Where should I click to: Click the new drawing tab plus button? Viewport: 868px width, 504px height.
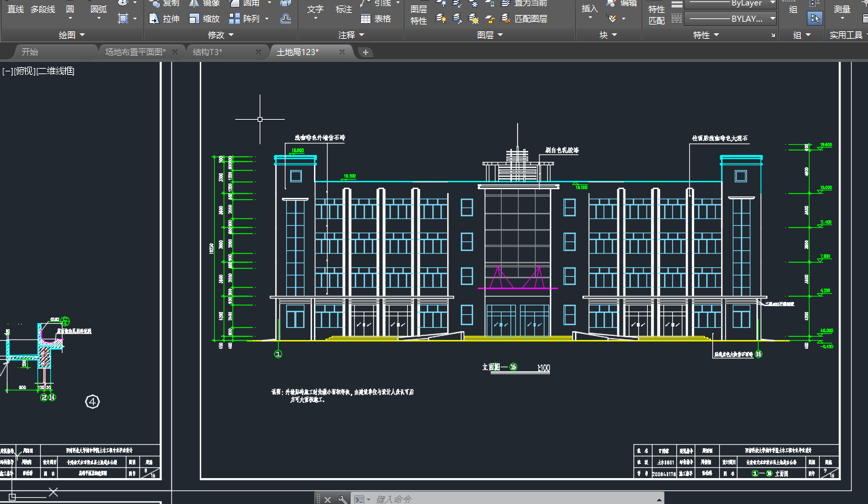pos(365,52)
